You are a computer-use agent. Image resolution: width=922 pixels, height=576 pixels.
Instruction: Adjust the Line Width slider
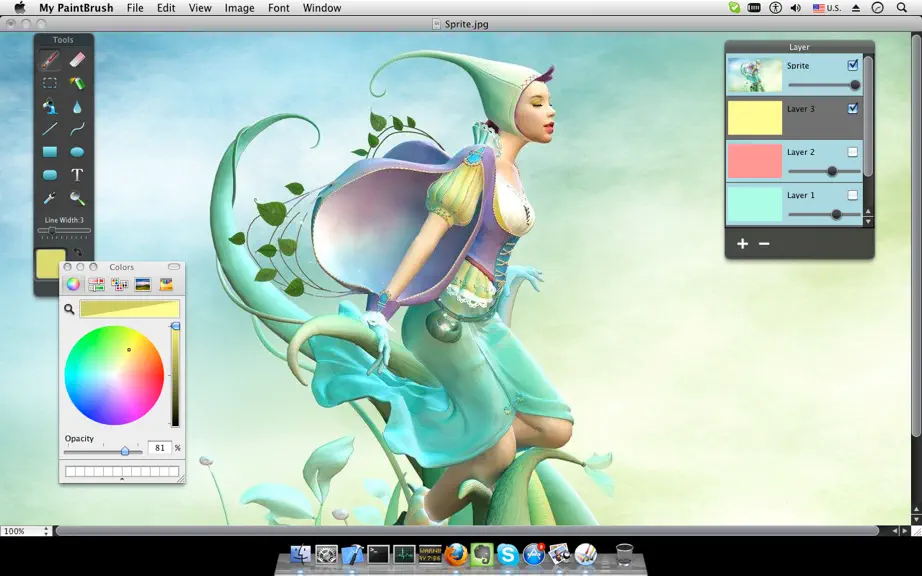click(64, 231)
